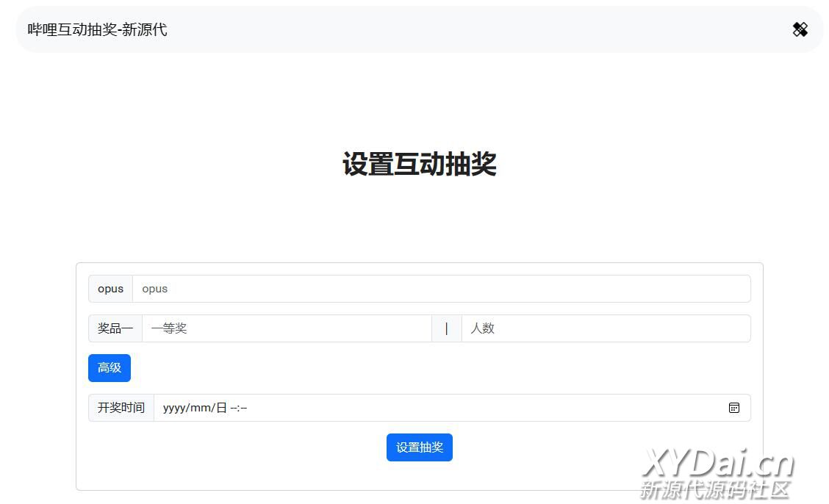
Task: Click the 一等奖 prize name field
Action: (x=287, y=328)
